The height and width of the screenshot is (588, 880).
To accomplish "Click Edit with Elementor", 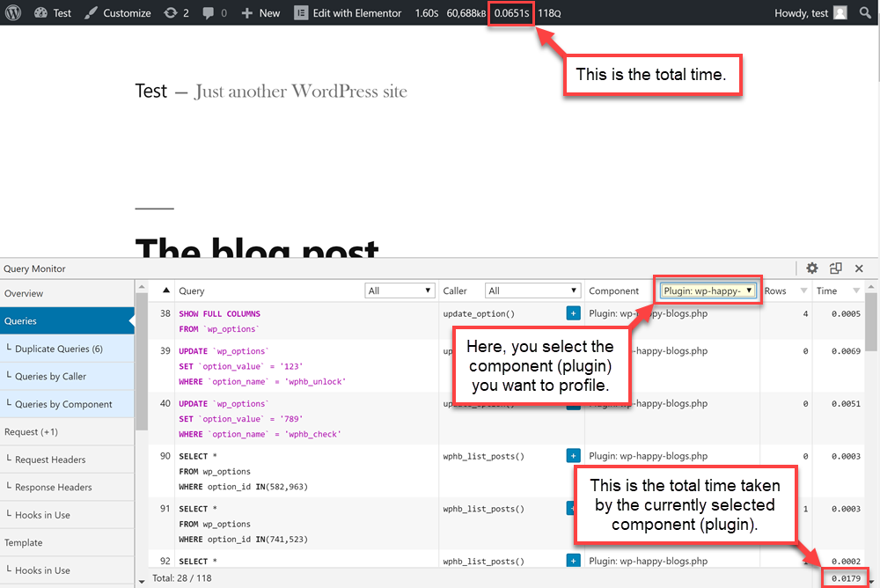I will pos(348,13).
